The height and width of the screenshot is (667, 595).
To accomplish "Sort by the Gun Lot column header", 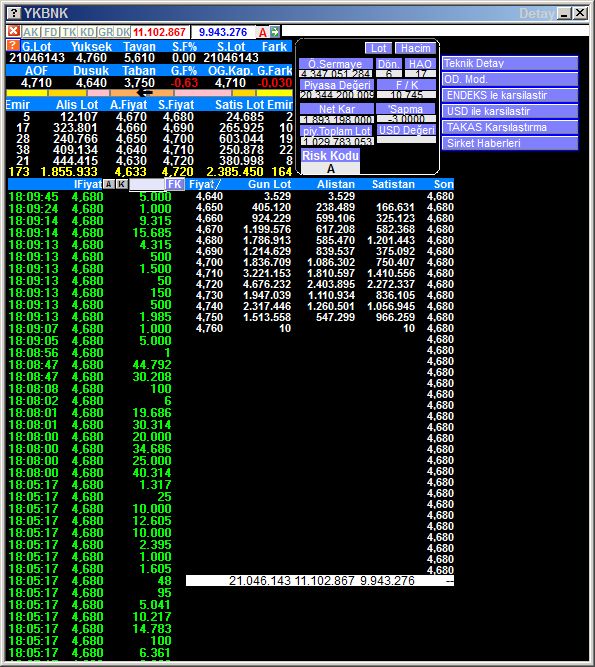I will coord(269,184).
